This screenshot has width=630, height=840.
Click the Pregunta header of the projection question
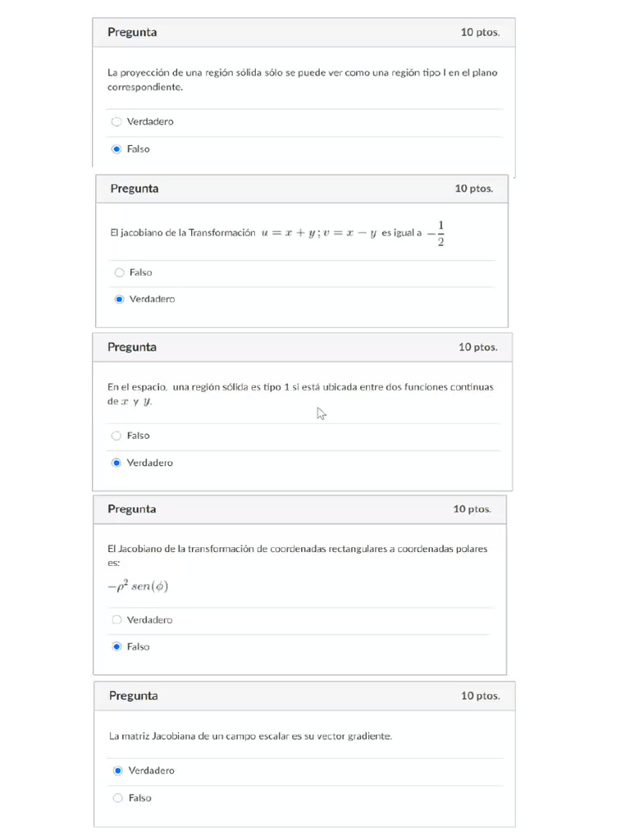coord(132,32)
